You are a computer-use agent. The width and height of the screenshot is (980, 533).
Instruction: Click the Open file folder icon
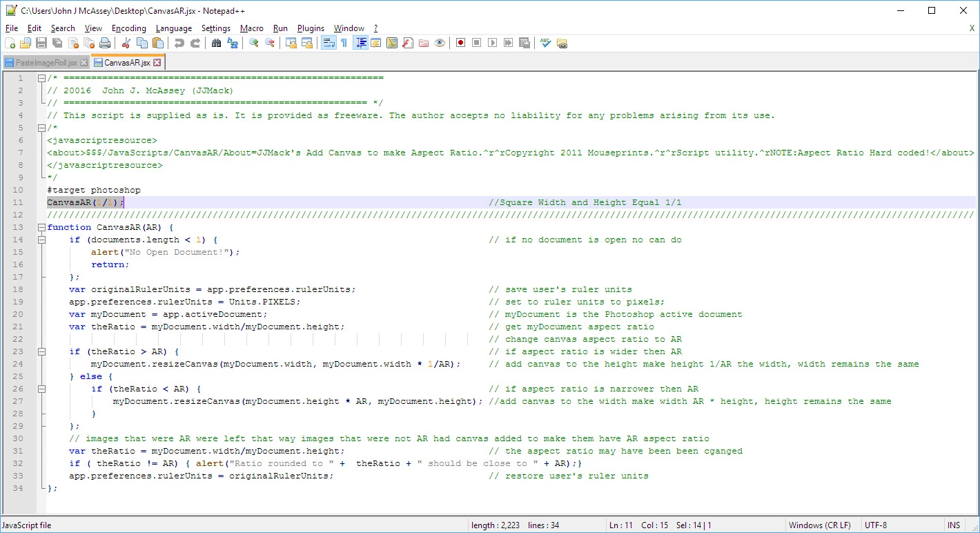(x=26, y=43)
